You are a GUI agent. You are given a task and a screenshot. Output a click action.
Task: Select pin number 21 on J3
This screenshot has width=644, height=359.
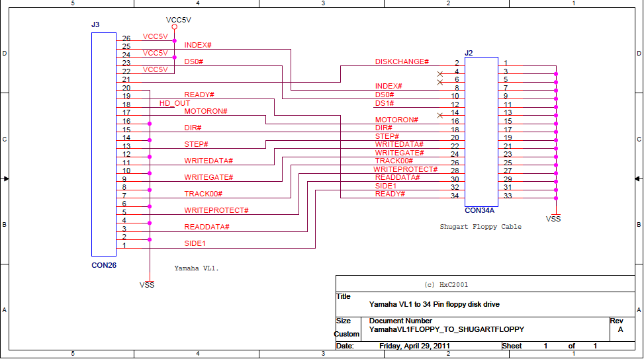[x=126, y=79]
